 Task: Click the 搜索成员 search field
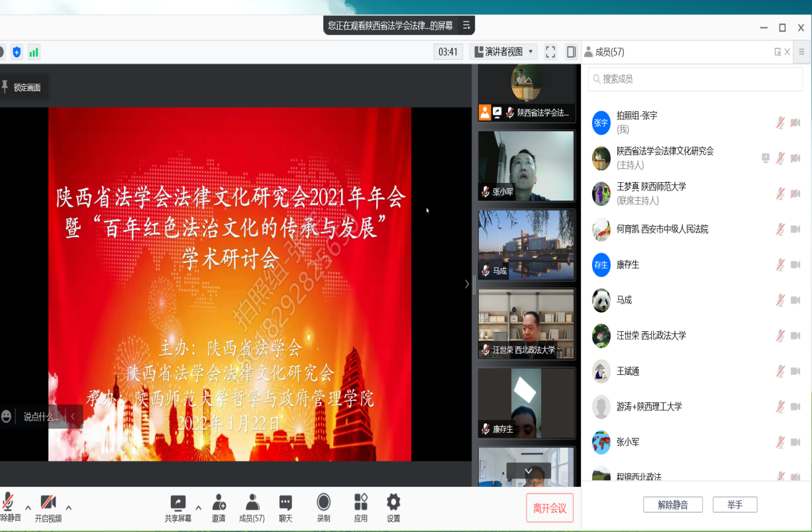coord(695,79)
